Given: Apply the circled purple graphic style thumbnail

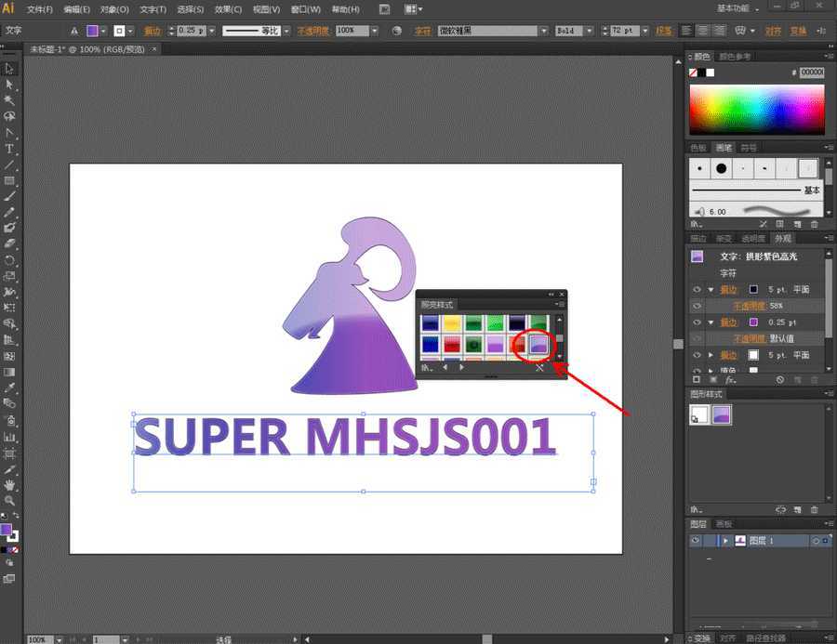Looking at the screenshot, I should pos(539,345).
